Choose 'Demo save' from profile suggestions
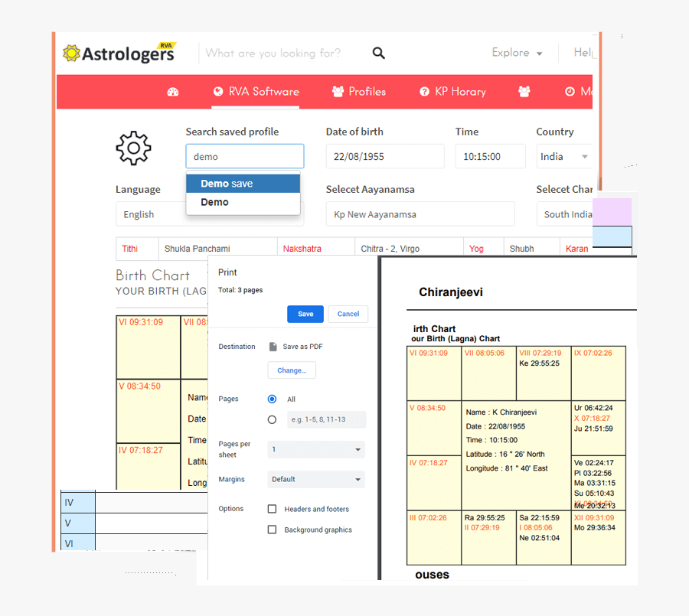The width and height of the screenshot is (689, 616). point(243,184)
